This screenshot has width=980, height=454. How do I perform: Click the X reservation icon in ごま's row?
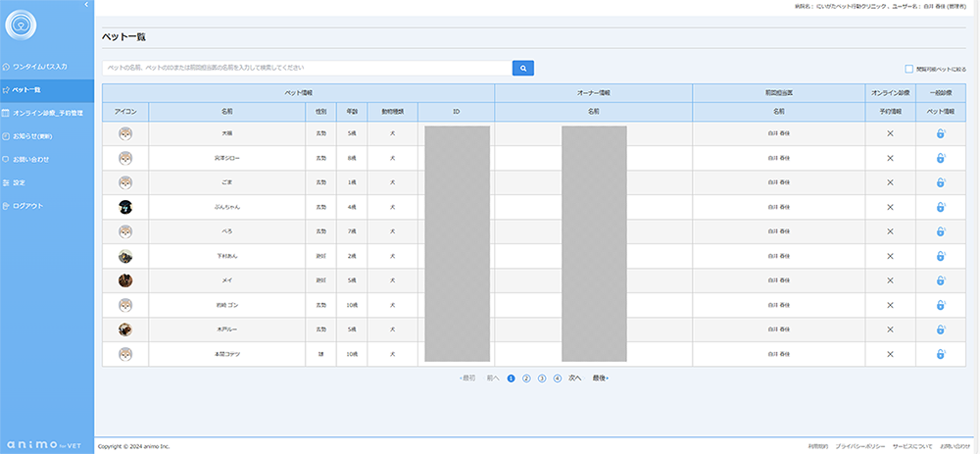click(890, 182)
